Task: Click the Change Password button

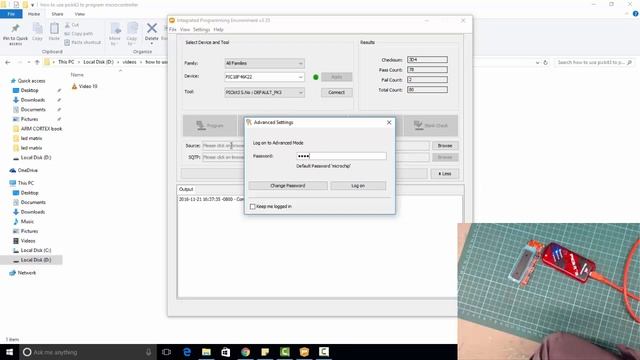Action: point(288,186)
